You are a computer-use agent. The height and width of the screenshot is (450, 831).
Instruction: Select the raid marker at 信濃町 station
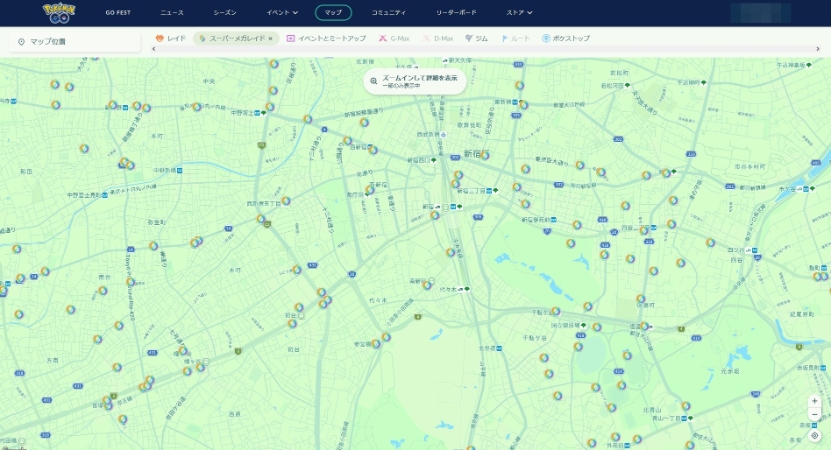click(x=644, y=326)
